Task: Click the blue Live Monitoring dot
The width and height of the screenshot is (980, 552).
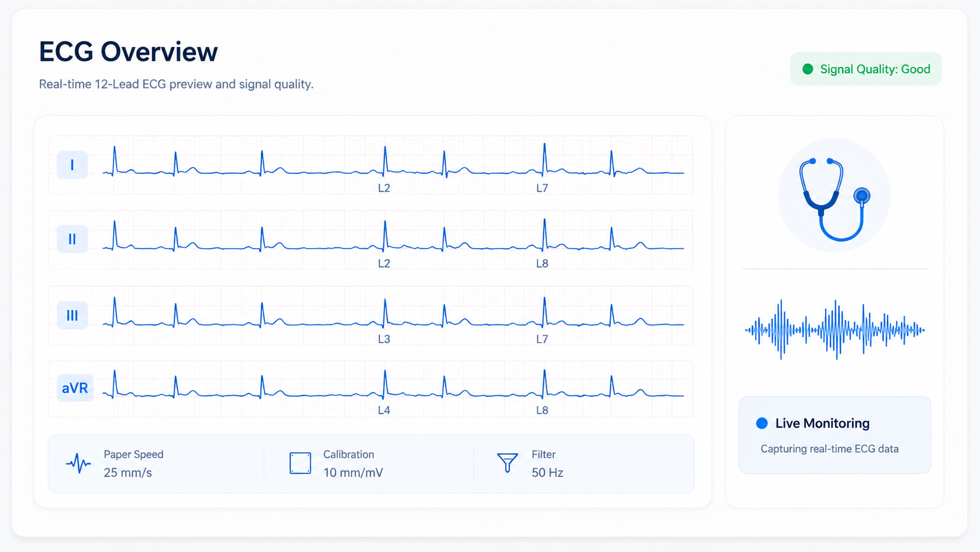Action: (762, 423)
